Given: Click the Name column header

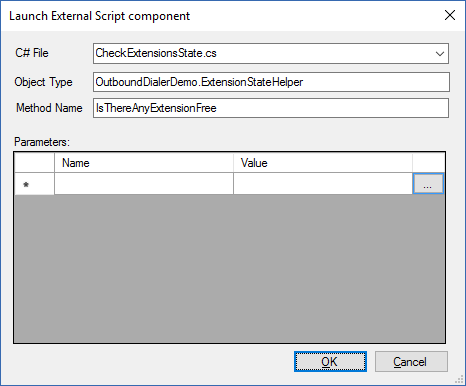Looking at the screenshot, I should point(144,163).
